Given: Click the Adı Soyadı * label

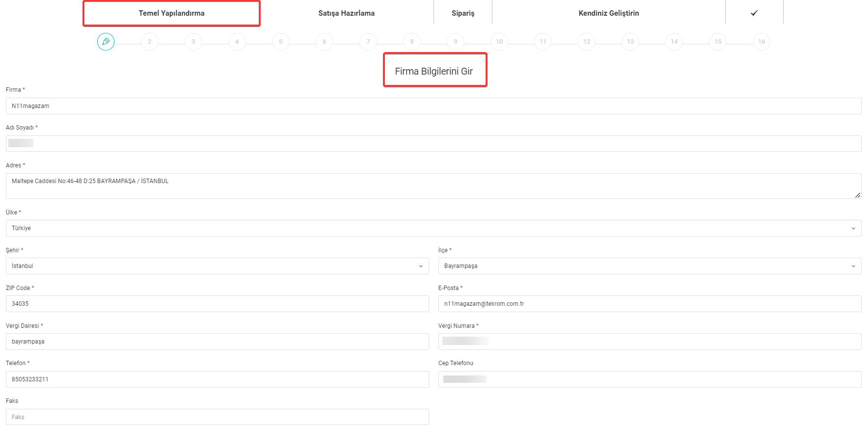Looking at the screenshot, I should (x=22, y=128).
